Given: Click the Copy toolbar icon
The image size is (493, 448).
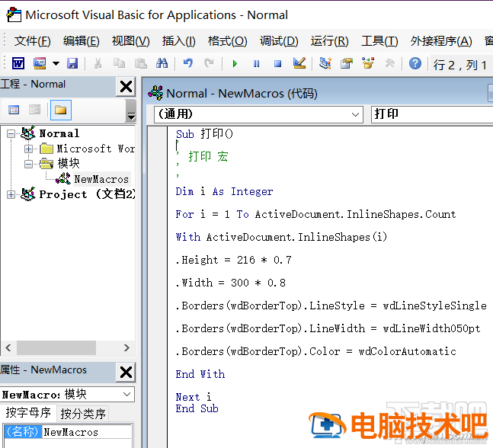Looking at the screenshot, I should [119, 63].
